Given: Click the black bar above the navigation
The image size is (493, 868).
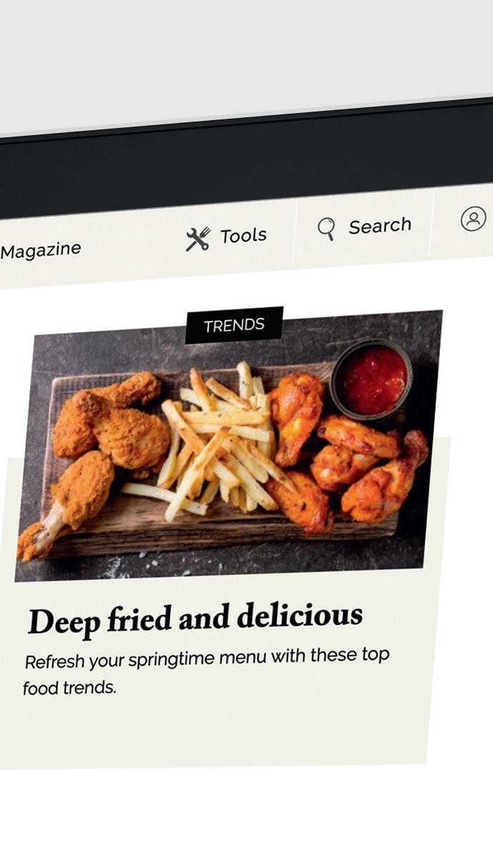Looking at the screenshot, I should tap(246, 166).
